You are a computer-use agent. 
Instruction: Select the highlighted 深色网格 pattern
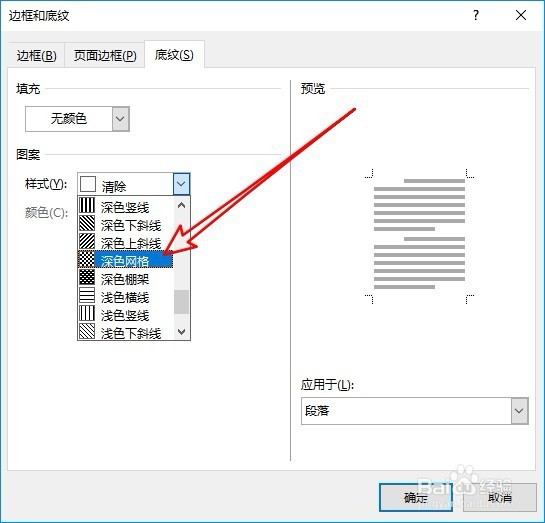[x=125, y=260]
